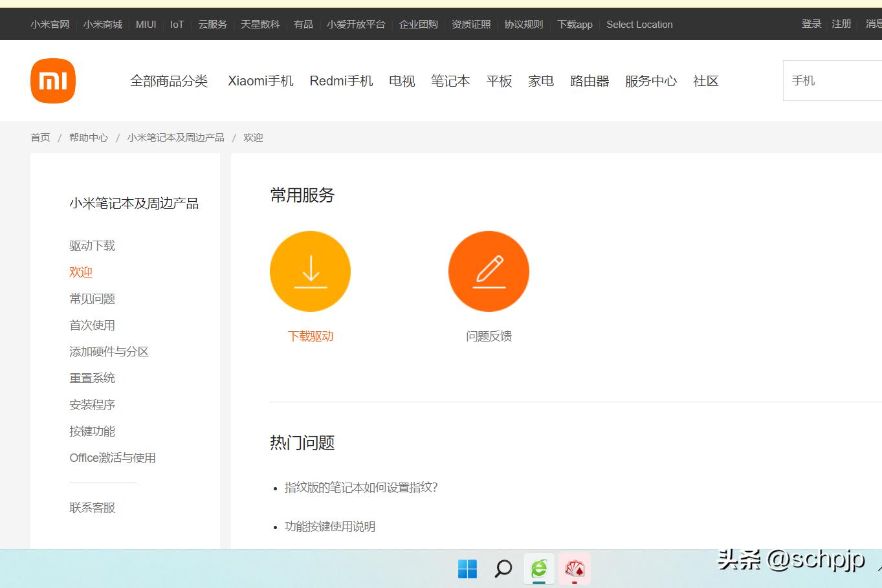Select 驱动下载 in the sidebar

click(92, 245)
